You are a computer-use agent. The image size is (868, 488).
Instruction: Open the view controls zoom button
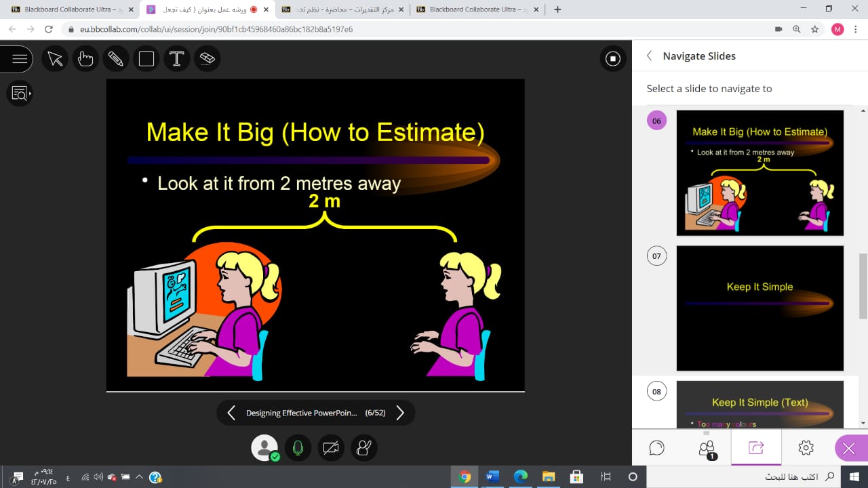(20, 93)
